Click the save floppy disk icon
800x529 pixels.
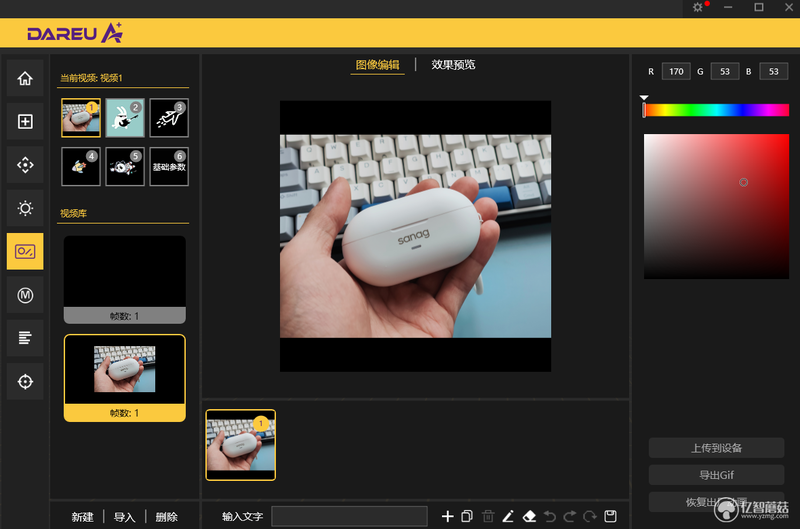tap(610, 516)
